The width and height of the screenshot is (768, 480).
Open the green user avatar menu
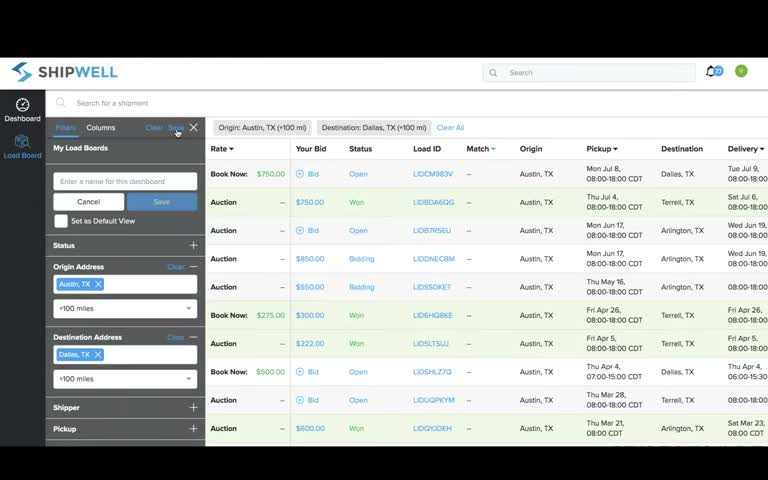(x=741, y=72)
